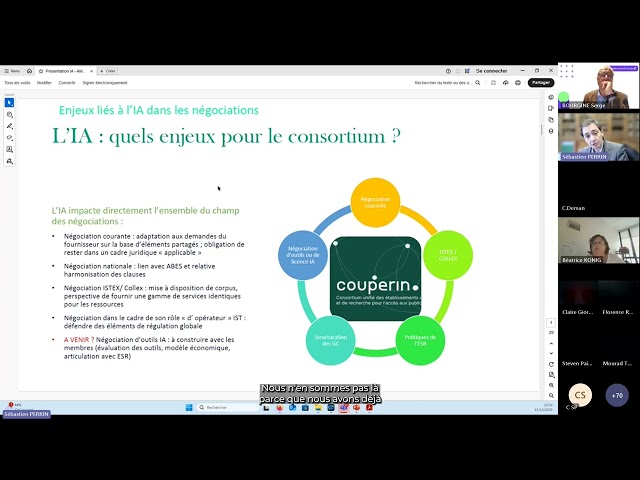
Task: Open the Acrobat hamburger Menu
Action: [12, 71]
